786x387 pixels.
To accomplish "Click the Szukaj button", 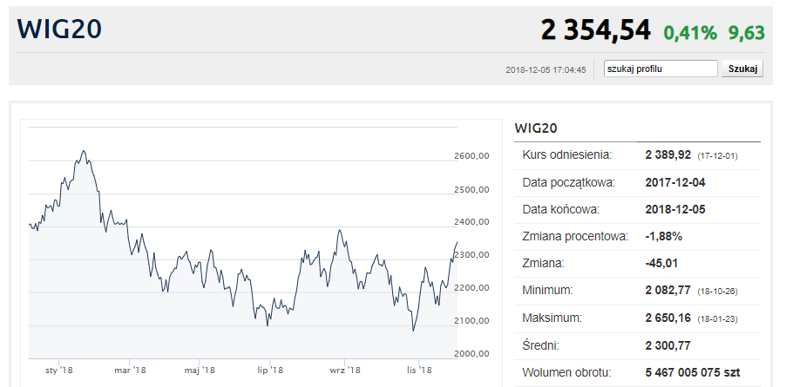I will click(742, 69).
